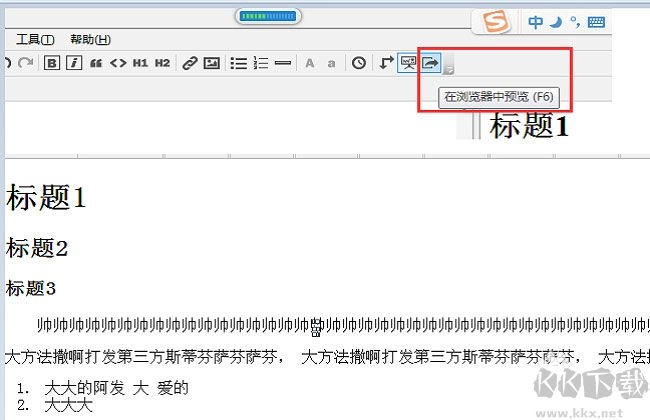Click the 标题1 heading in the preview

[x=46, y=197]
